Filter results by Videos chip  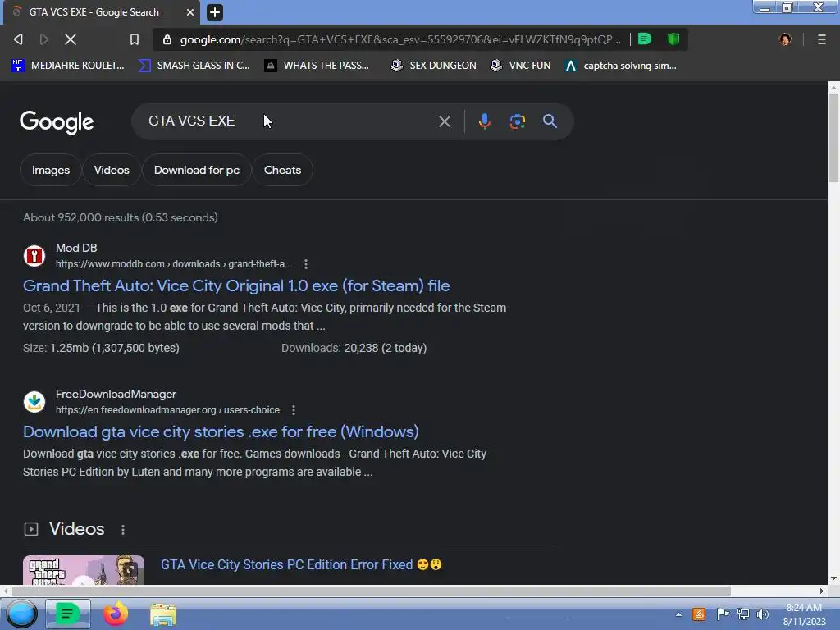tap(112, 170)
